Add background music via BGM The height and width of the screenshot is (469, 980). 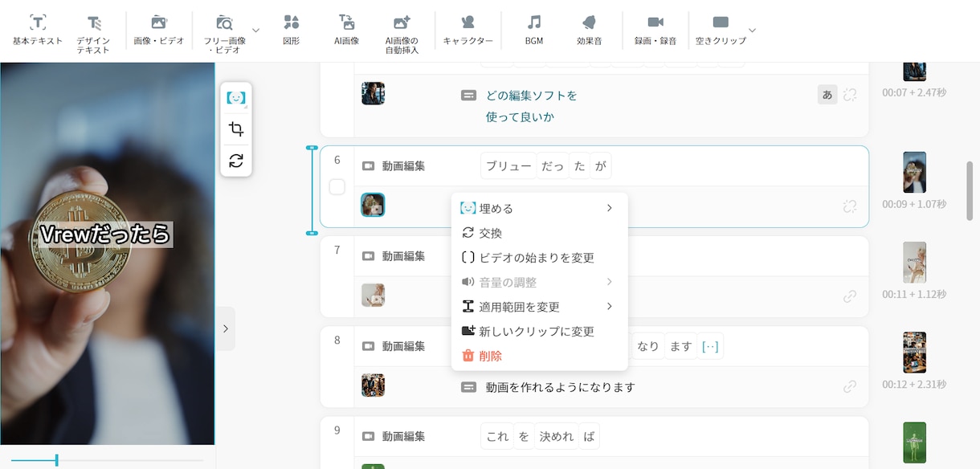coord(534,30)
